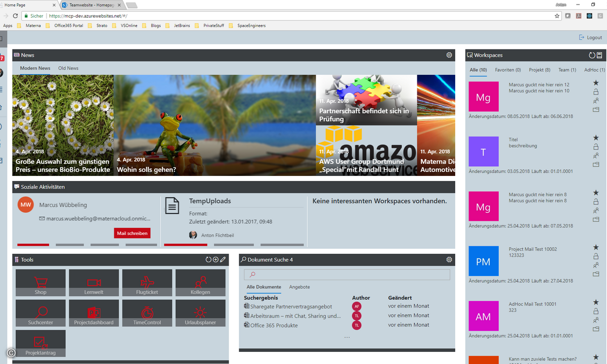The image size is (607, 364).
Task: Click the folder icon of Project Mail Test 10002
Action: [596, 274]
